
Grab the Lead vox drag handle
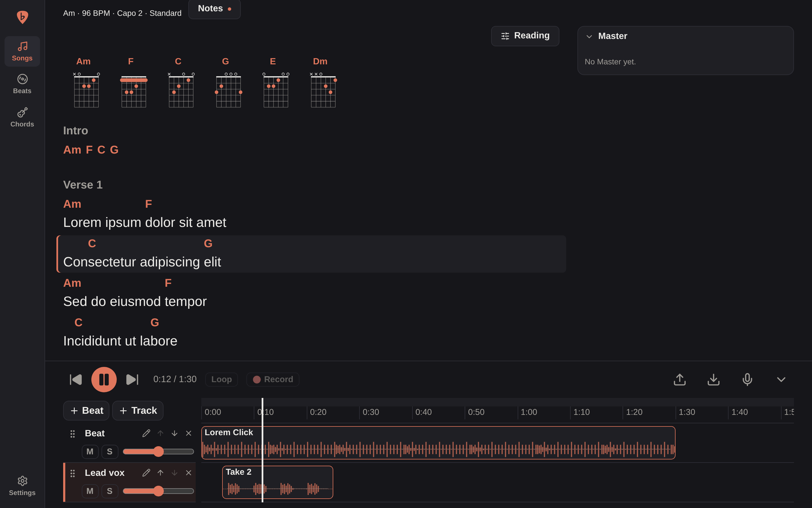pos(72,473)
